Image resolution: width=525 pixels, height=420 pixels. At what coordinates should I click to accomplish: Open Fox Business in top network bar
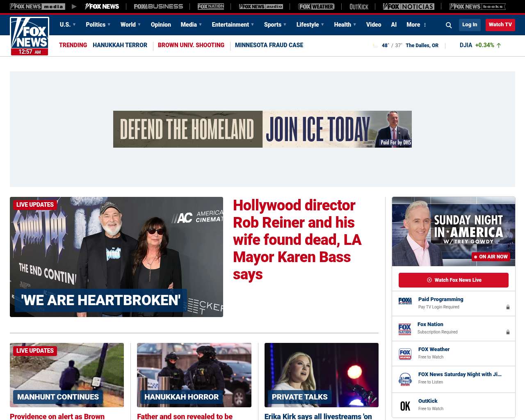(x=158, y=7)
